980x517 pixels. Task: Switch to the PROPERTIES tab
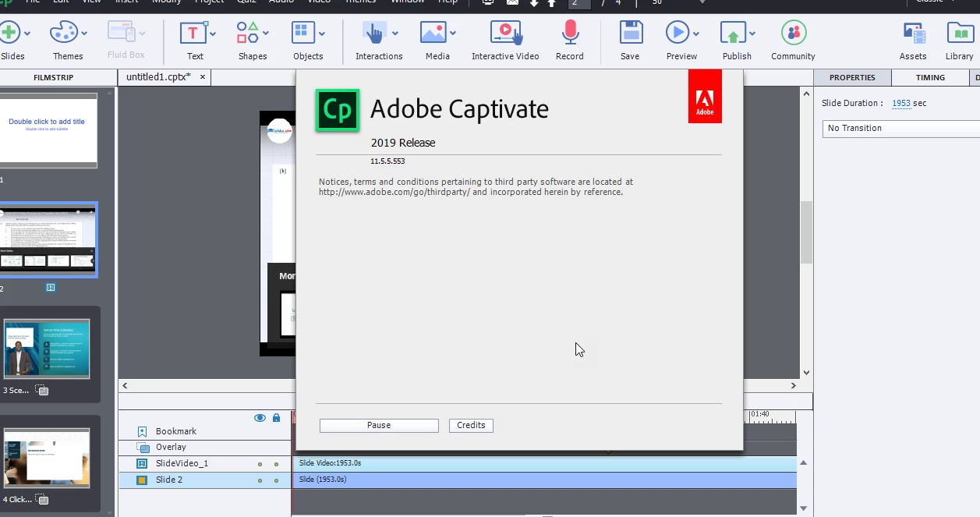pos(852,77)
